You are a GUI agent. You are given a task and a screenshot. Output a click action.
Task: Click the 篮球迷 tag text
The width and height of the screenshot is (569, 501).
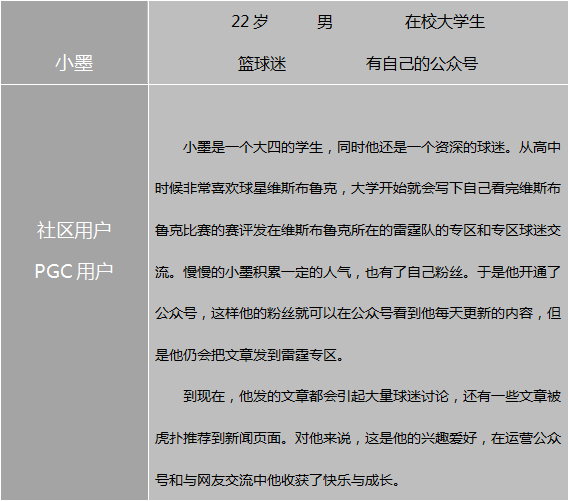(262, 64)
